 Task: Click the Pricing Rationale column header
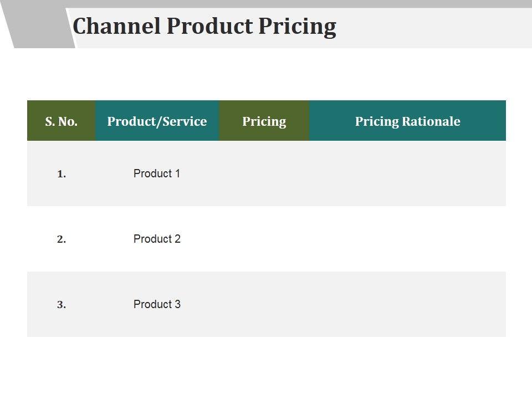point(407,121)
